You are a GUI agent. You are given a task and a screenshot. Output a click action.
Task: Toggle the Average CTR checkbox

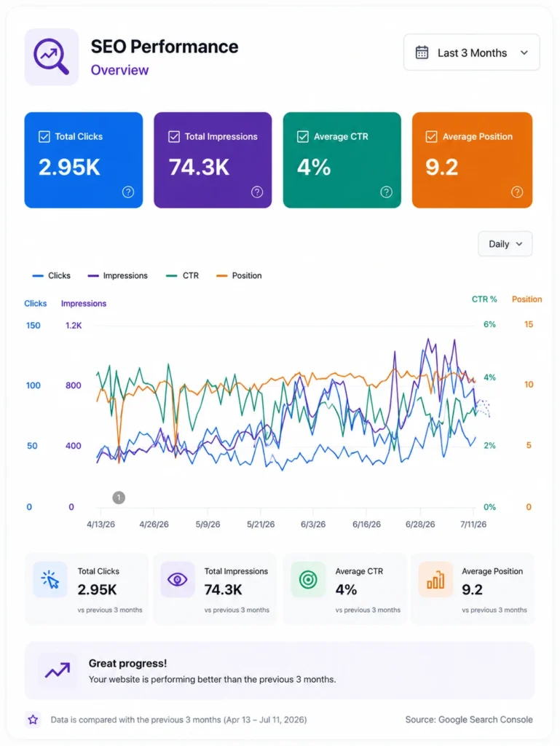point(303,136)
